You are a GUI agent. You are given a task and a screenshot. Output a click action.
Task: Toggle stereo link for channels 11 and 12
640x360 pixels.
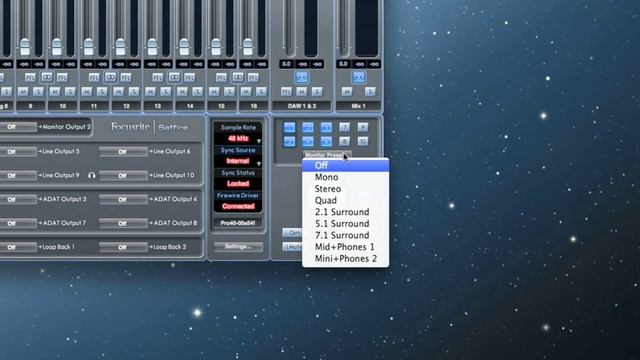point(110,77)
